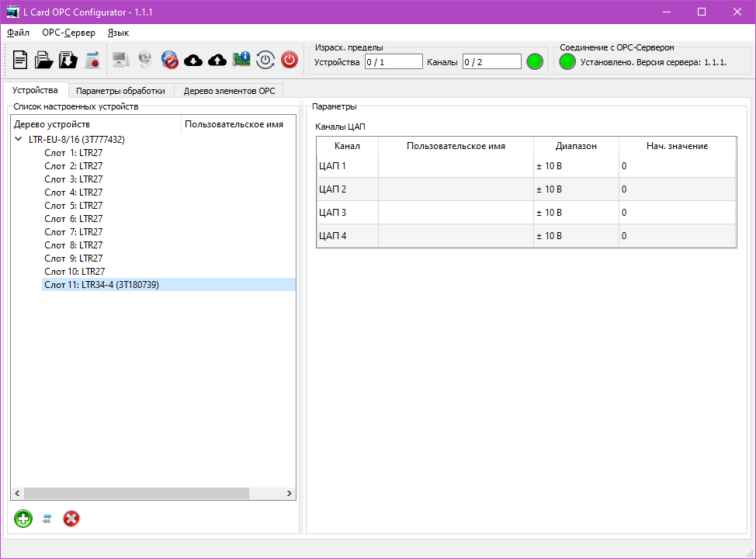Select Слот 3: LTR27

[73, 179]
